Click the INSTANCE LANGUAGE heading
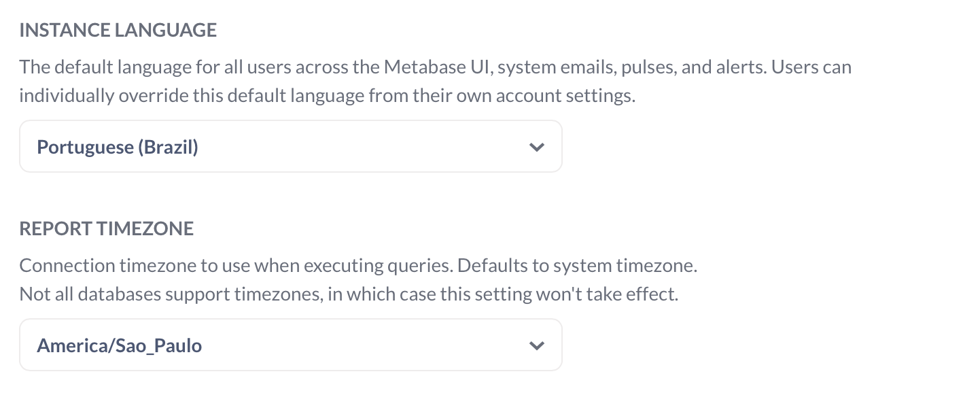 [118, 30]
